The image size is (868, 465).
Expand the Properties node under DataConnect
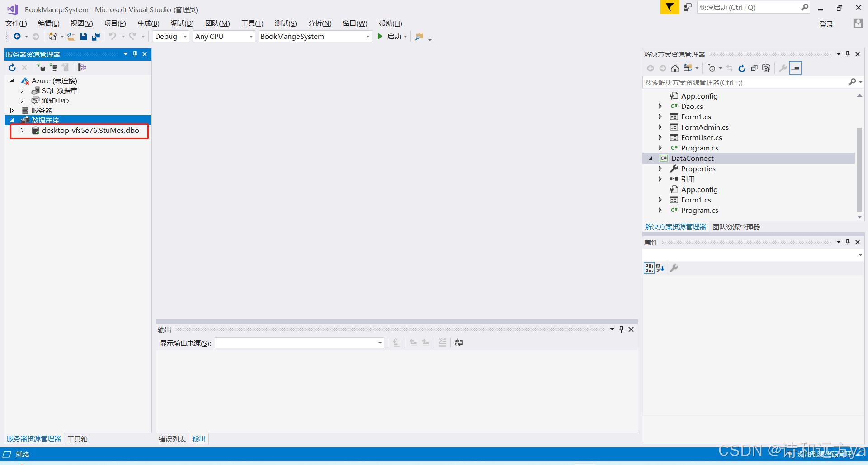(x=660, y=169)
